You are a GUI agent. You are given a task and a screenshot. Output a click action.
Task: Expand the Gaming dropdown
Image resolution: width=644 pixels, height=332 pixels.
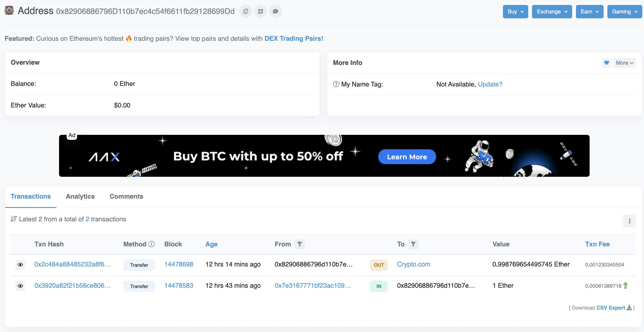625,12
